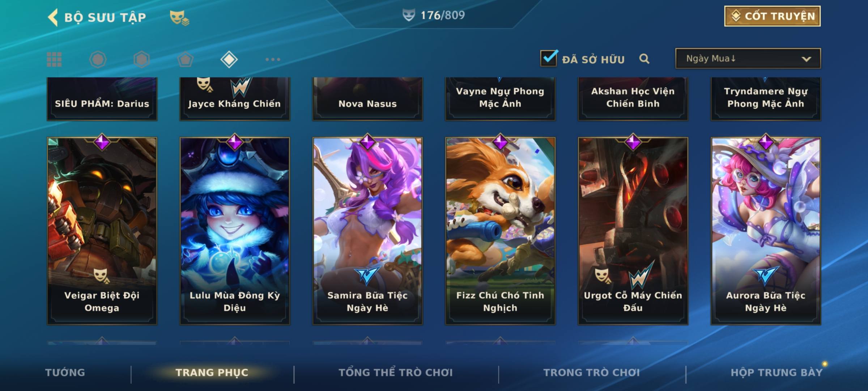
Task: Open the Cốt Truyện button
Action: (x=772, y=16)
